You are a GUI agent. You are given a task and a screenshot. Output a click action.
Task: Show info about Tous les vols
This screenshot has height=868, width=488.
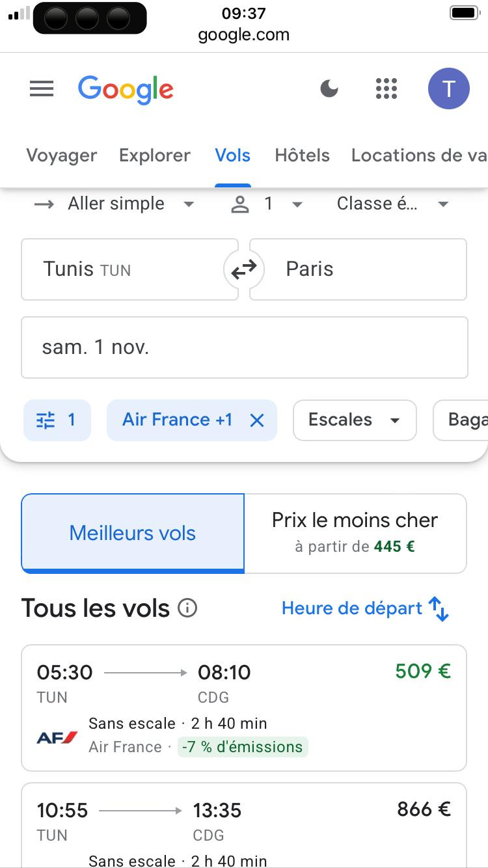(x=187, y=608)
